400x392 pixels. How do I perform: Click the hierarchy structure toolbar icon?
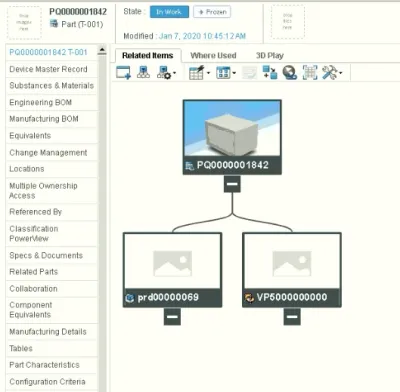143,72
